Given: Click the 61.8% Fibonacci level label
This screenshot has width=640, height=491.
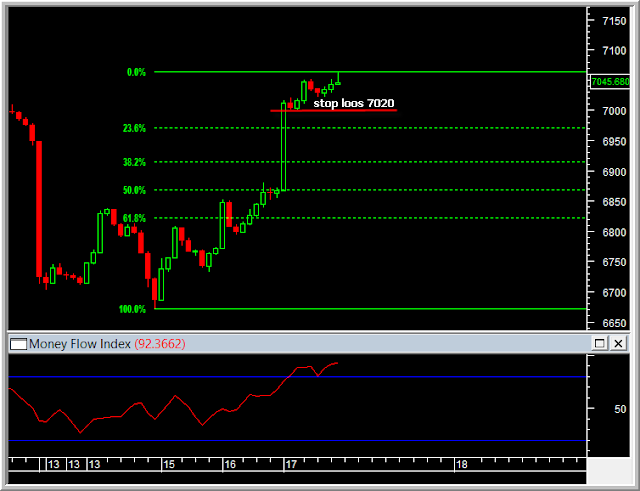Looking at the screenshot, I should 134,218.
